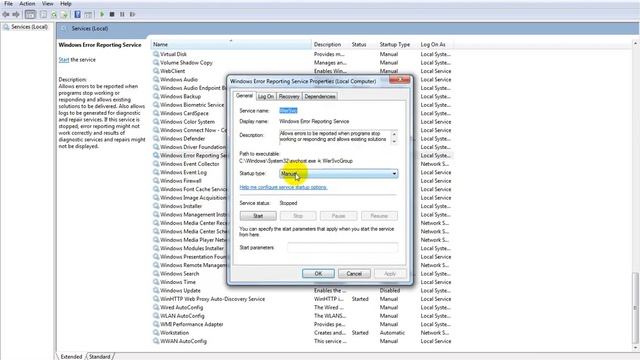Viewport: 640px width, 360px height.
Task: Click the Workstation service gear icon
Action: pos(156,333)
